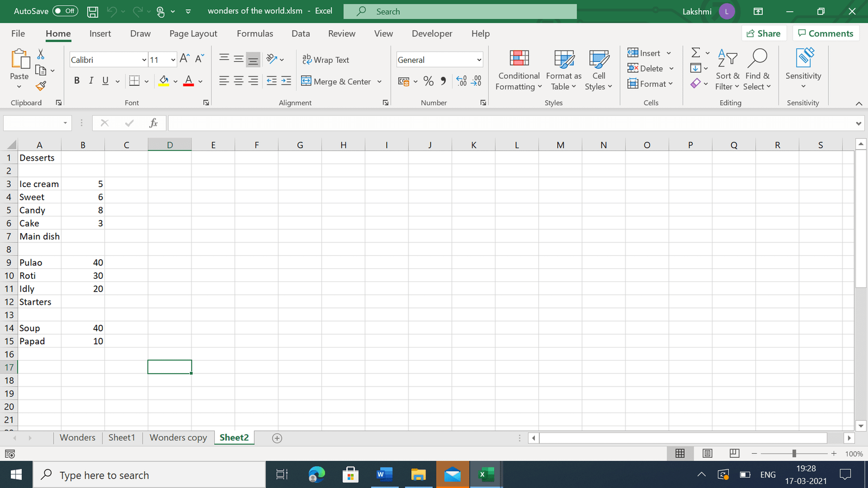Toggle Bottom Align
Viewport: 868px width, 488px height.
[x=253, y=59]
